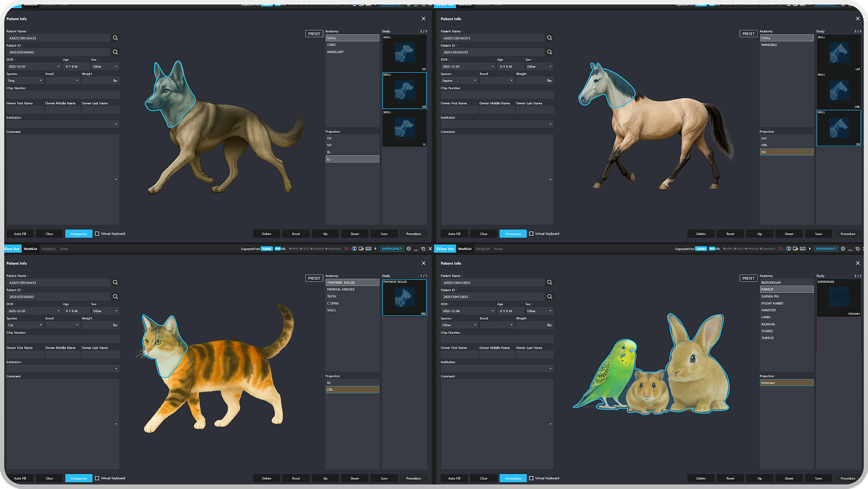Toggle Emergency mode in the cat panel
868x489 pixels.
pyautogui.click(x=78, y=478)
